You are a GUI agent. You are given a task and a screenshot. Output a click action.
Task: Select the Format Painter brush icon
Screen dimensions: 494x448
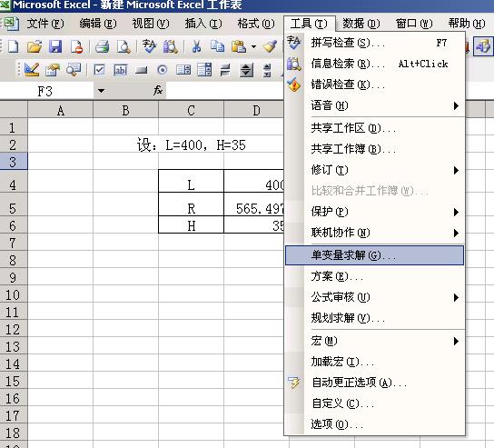click(x=270, y=47)
